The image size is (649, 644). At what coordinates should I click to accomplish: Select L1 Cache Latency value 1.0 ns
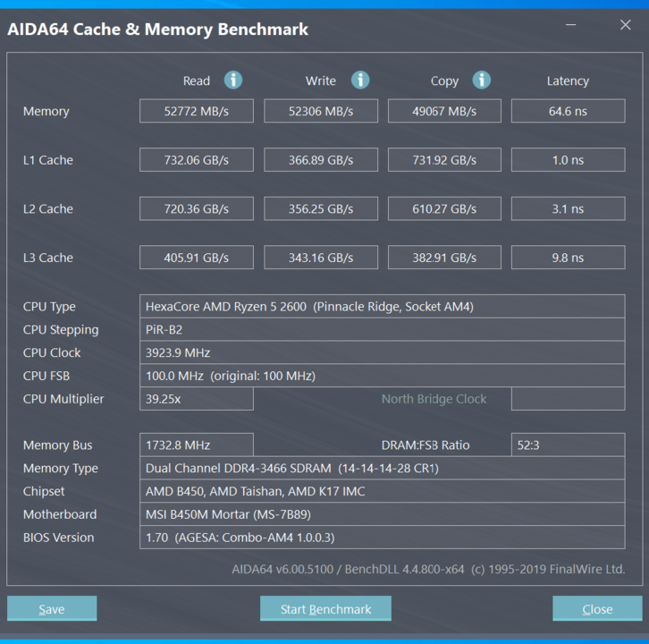[569, 160]
